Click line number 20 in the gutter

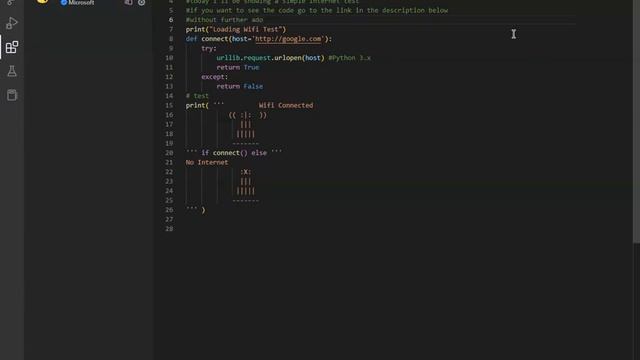(x=169, y=153)
